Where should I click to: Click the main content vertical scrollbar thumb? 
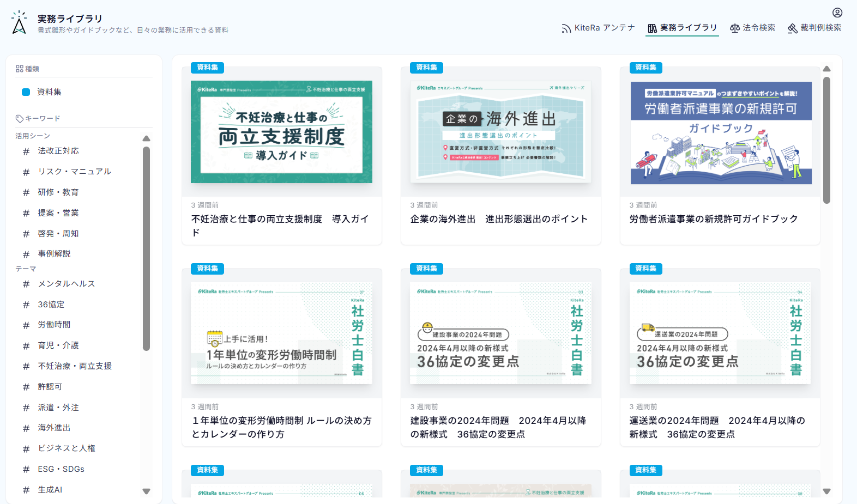(826, 140)
